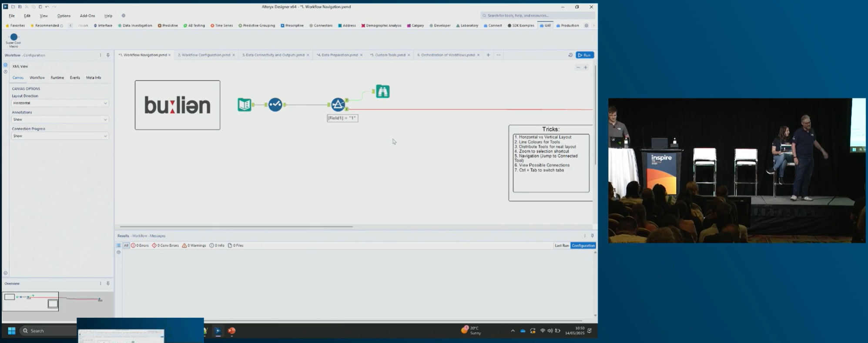
Task: Toggle the 0 Errors filter
Action: (140, 246)
